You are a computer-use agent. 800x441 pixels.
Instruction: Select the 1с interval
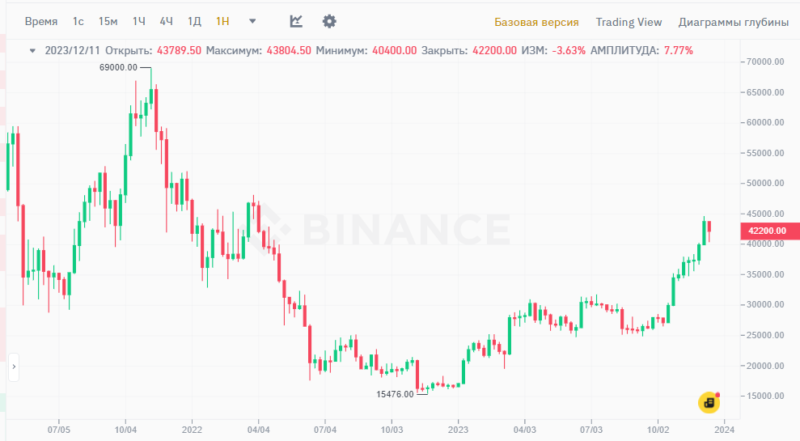[78, 21]
